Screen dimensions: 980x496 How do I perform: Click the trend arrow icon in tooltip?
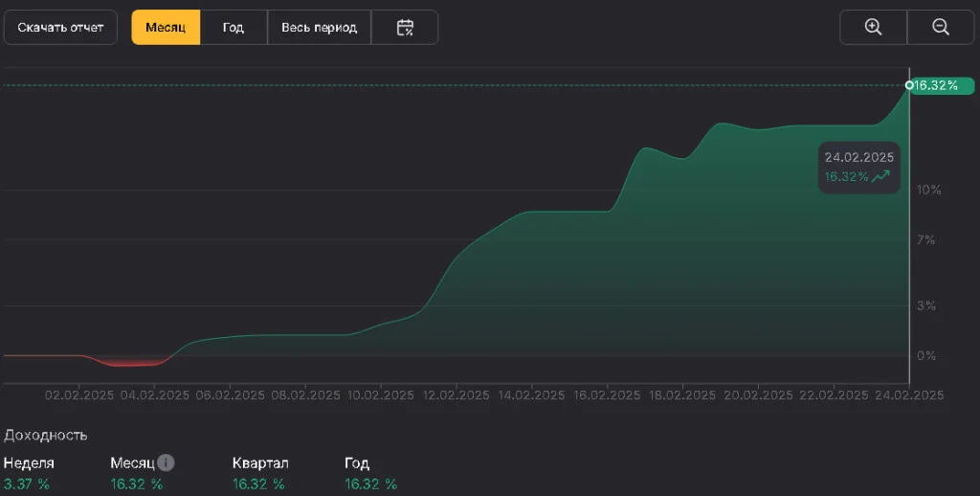pos(880,176)
